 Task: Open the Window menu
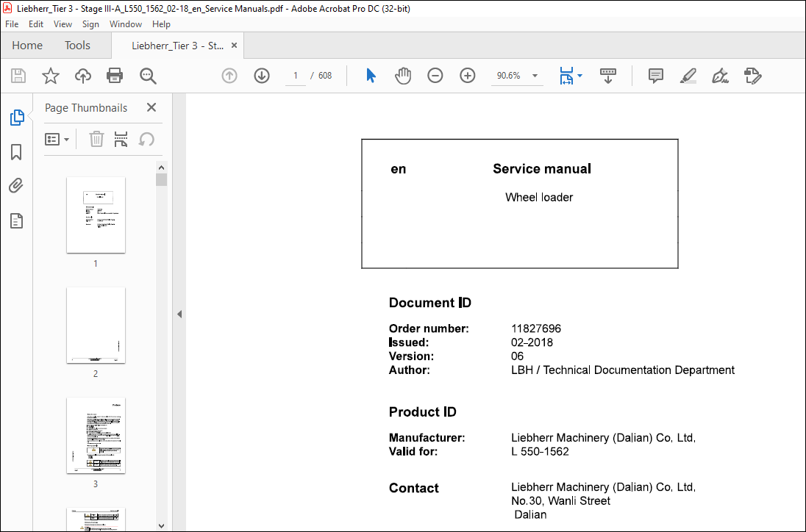(126, 24)
